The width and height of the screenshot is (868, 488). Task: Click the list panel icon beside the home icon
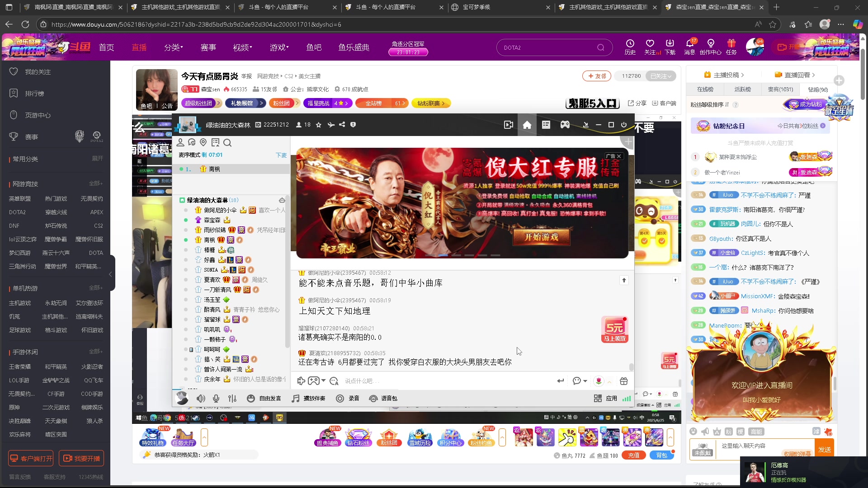pos(546,125)
